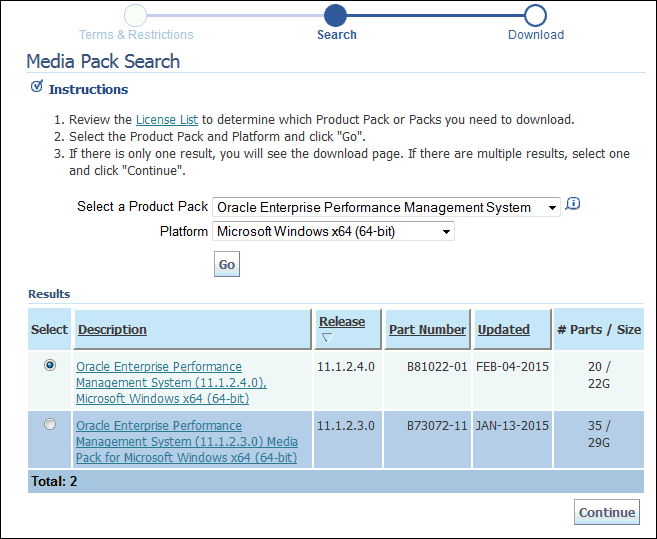This screenshot has width=657, height=539.
Task: Open the License List link
Action: click(166, 120)
